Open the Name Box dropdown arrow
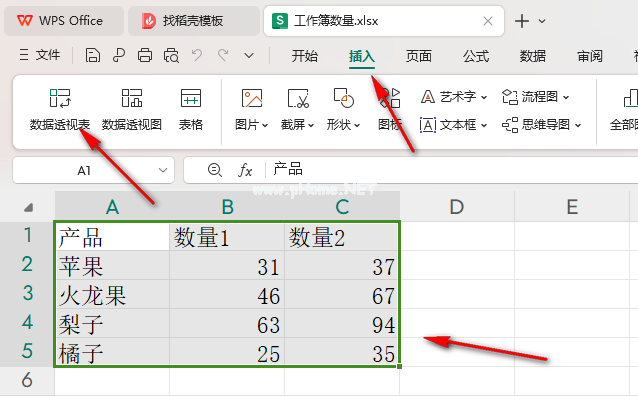The height and width of the screenshot is (396, 638). coord(163,170)
